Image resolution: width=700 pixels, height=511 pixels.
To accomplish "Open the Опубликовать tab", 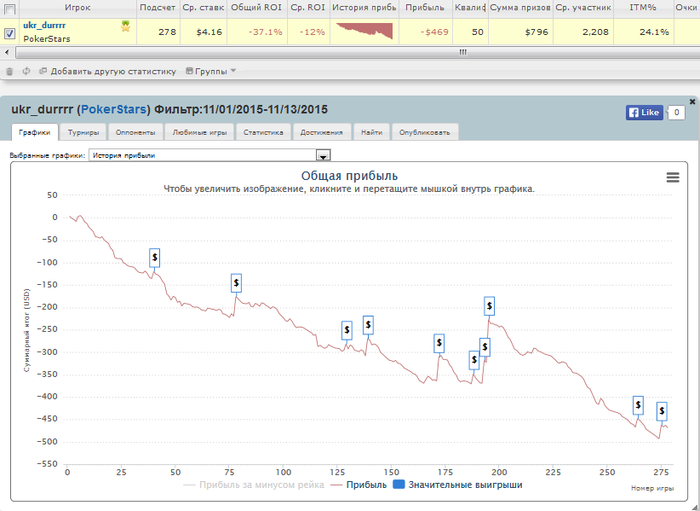I will 425,133.
